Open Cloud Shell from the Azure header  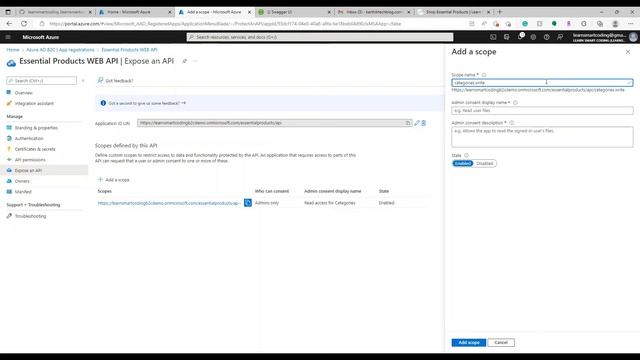[493, 37]
